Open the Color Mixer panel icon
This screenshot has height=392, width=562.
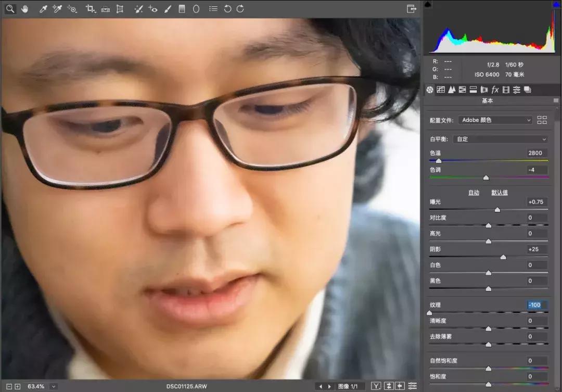(463, 90)
